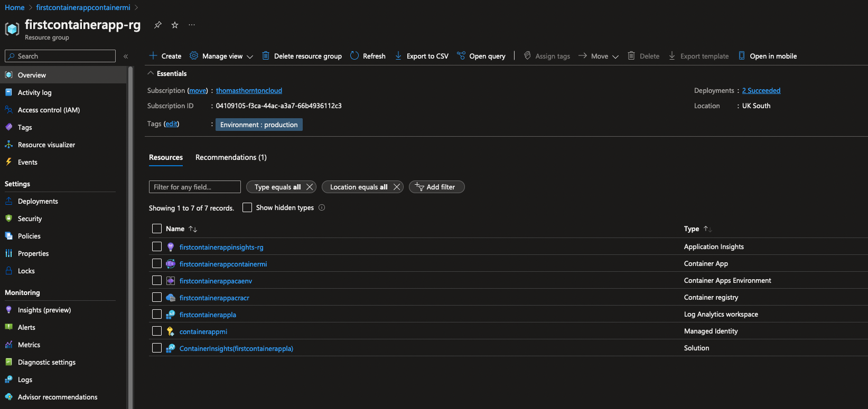Sort resources by Name column arrows
The width and height of the screenshot is (868, 409).
(193, 229)
